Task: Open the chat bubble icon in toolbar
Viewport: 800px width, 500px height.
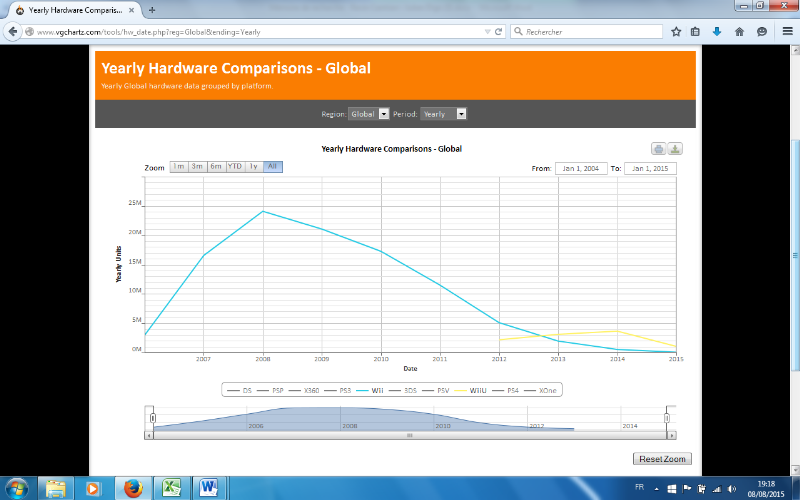Action: (x=762, y=32)
